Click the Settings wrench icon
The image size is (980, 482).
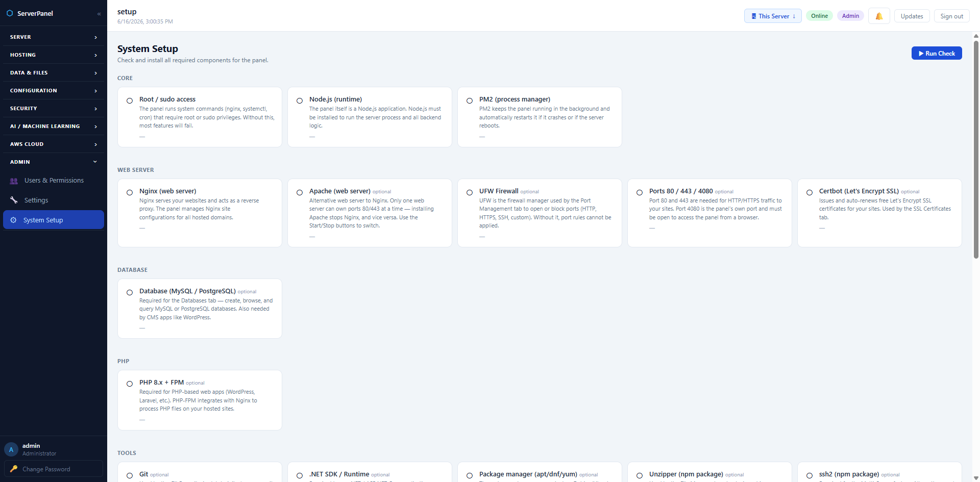(x=14, y=200)
